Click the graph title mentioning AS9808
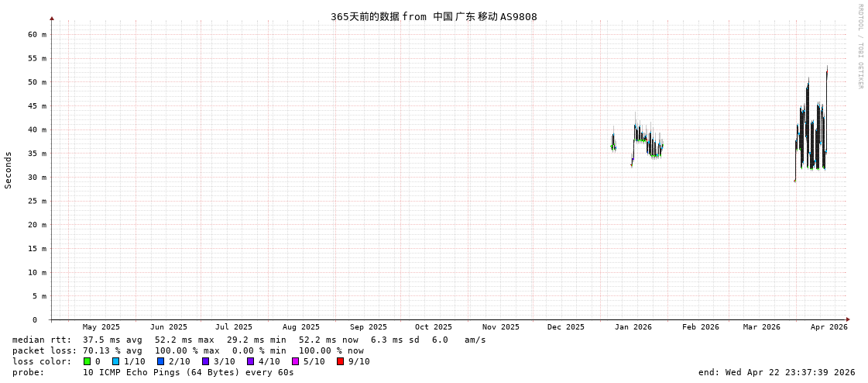This screenshot has height=383, width=868. coord(434,17)
